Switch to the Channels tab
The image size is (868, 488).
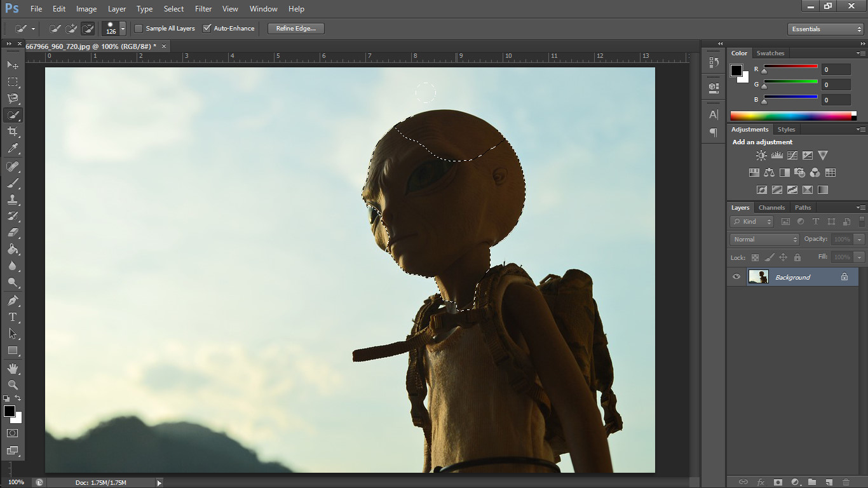tap(771, 207)
